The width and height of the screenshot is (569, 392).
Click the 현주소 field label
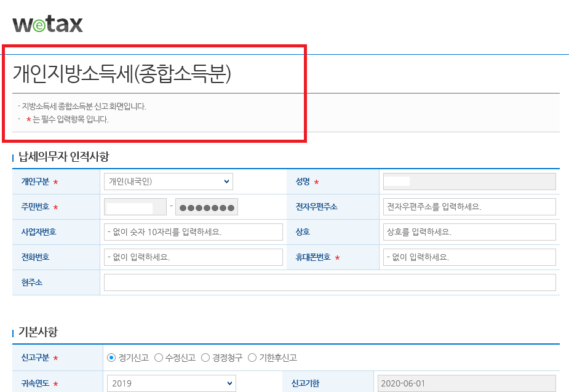31,282
